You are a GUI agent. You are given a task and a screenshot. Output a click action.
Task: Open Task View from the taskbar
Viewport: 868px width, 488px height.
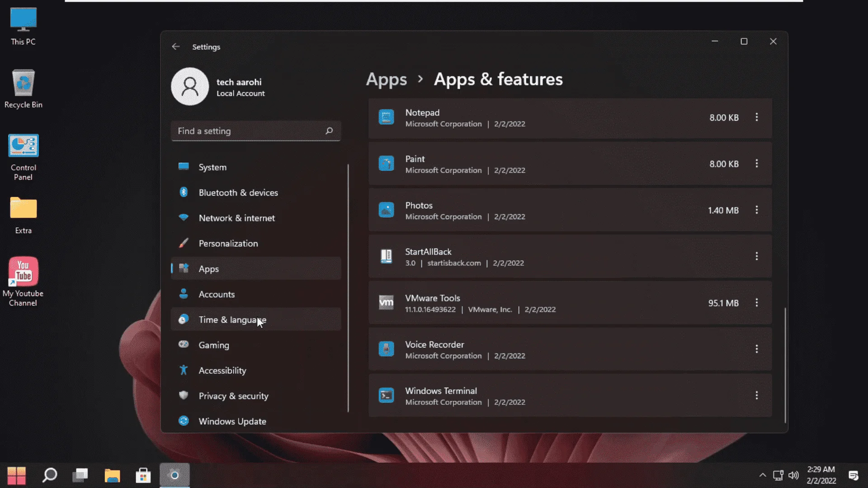click(81, 475)
